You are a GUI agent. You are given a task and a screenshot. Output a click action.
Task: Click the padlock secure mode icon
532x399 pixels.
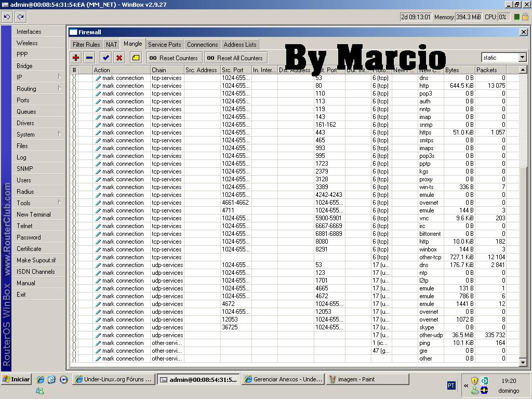point(525,17)
